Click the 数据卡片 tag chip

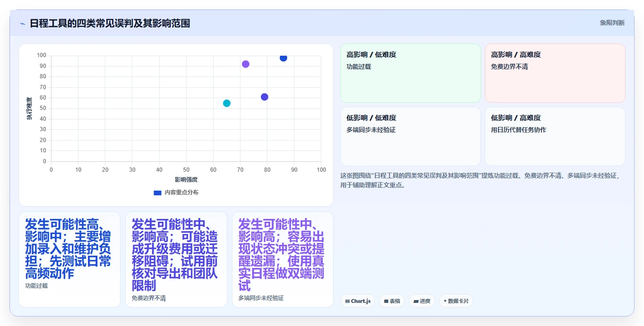point(456,301)
